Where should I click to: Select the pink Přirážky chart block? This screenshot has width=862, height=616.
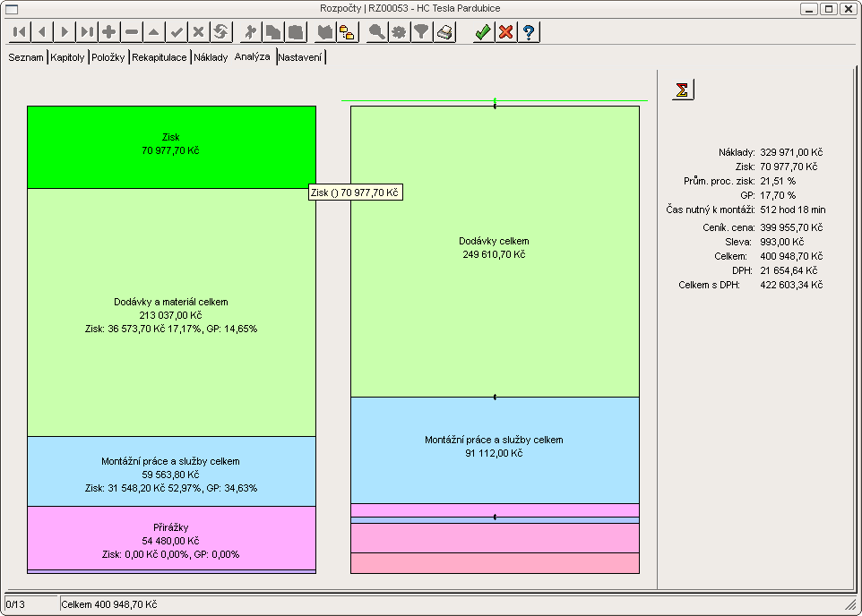coord(171,537)
